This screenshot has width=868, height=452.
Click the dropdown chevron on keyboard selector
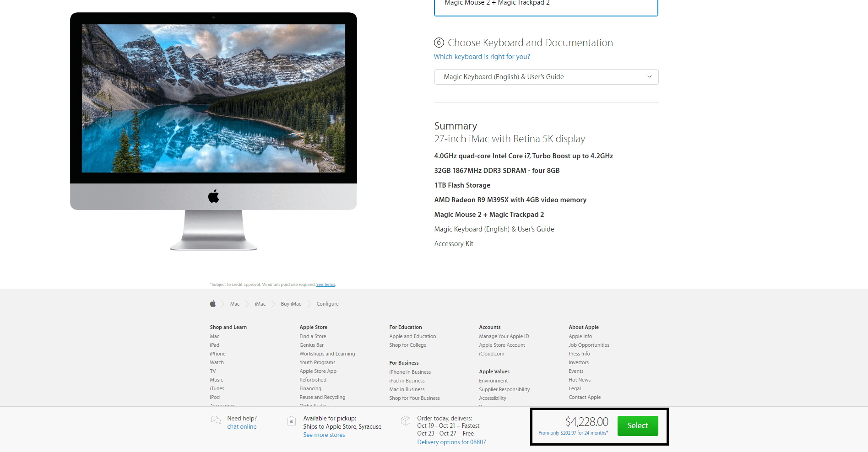(x=649, y=77)
